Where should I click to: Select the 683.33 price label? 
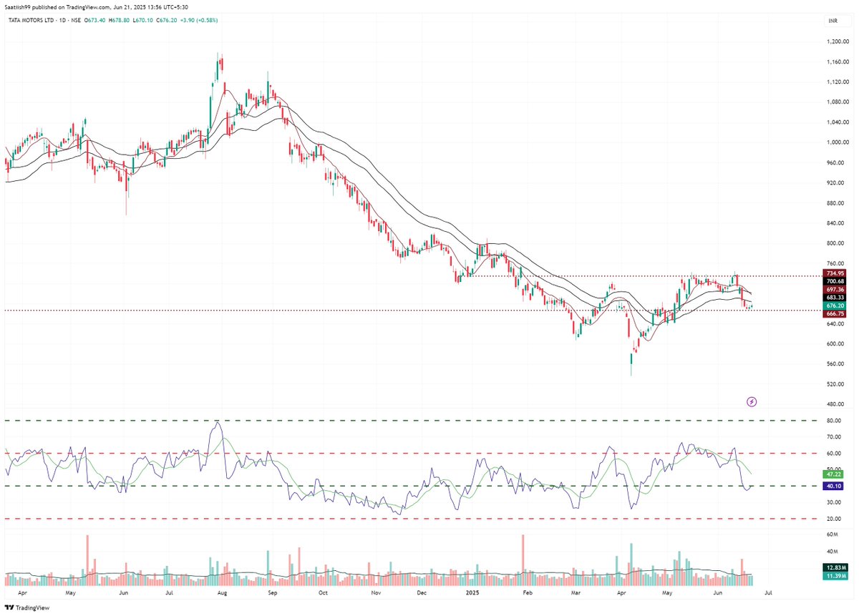tap(835, 298)
